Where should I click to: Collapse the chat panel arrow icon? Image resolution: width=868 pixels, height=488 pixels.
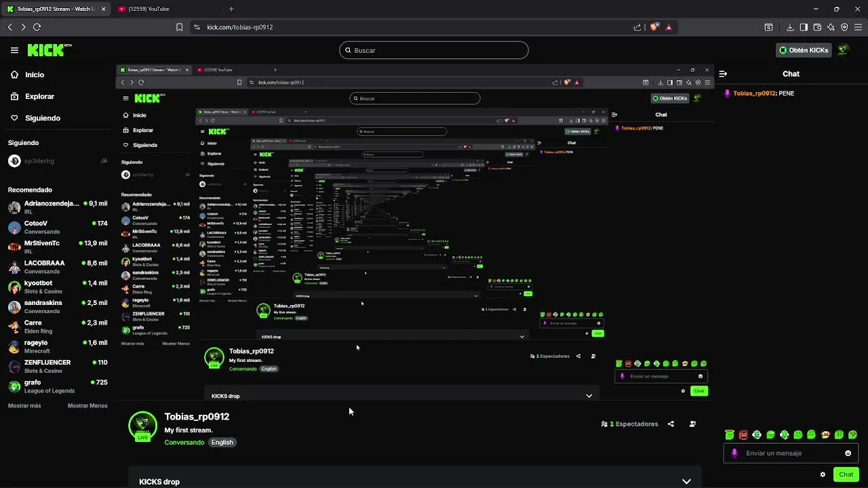723,74
